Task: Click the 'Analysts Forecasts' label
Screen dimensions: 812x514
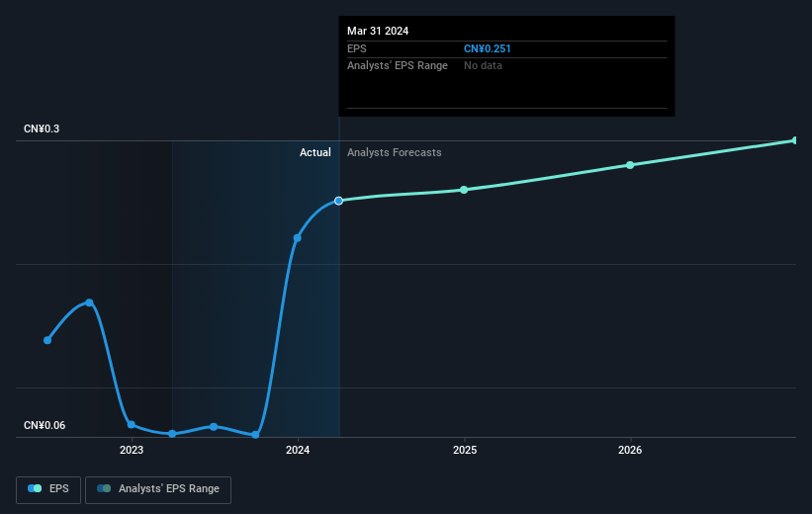Action: click(x=394, y=152)
